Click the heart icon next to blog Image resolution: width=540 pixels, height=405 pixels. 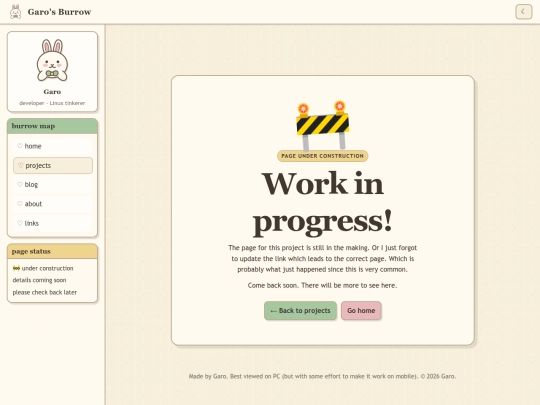(20, 184)
